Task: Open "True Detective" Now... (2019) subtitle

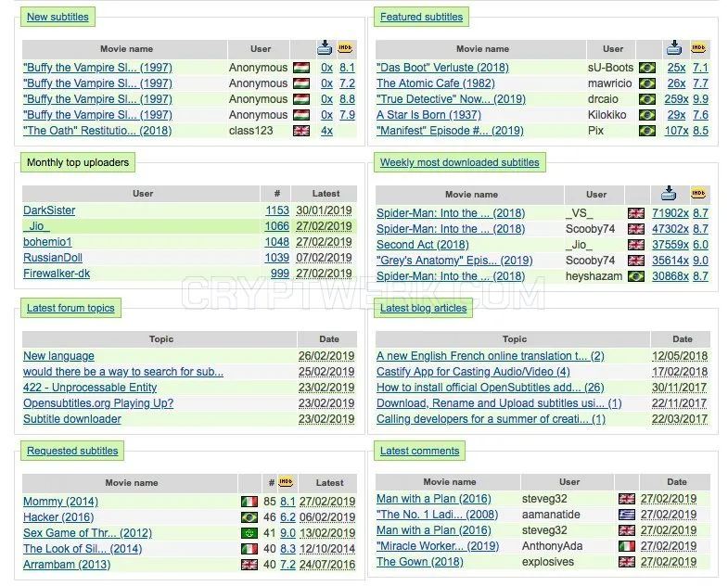Action: click(x=452, y=99)
